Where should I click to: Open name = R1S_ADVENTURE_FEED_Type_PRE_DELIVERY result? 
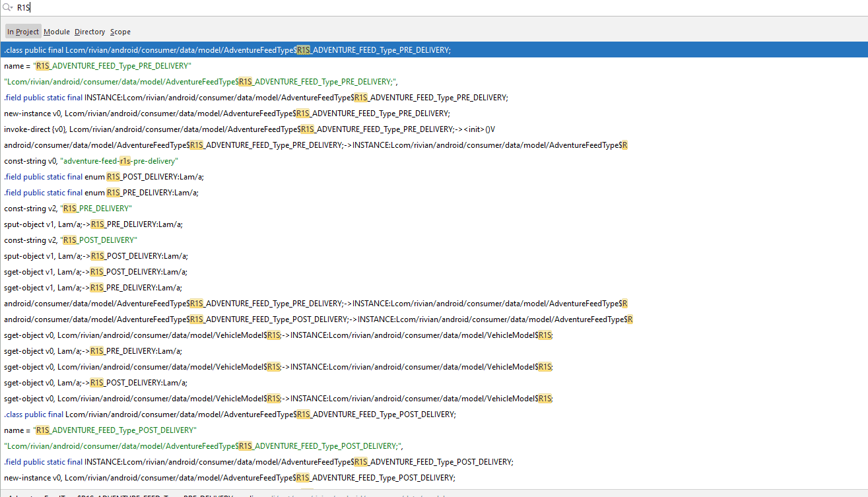pos(434,66)
